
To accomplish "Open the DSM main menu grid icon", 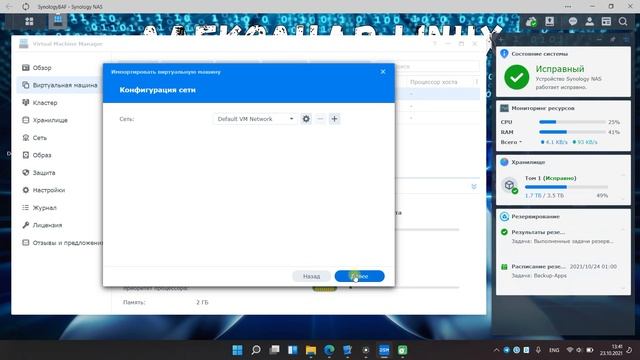I will (29, 21).
